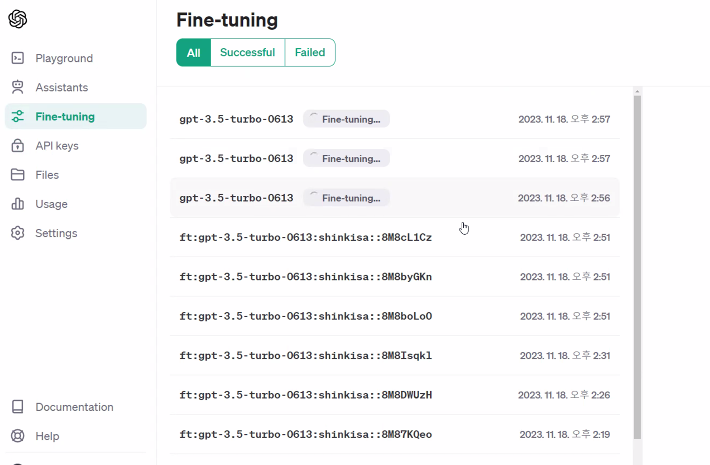Screen dimensions: 710x465
Task: Open the fine-tuning job started at 2:56
Action: [x=395, y=198]
